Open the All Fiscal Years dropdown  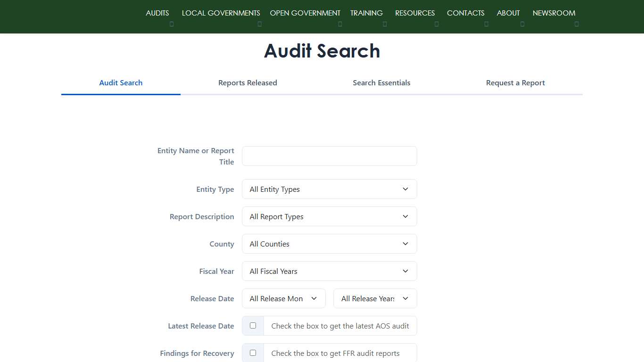[329, 271]
